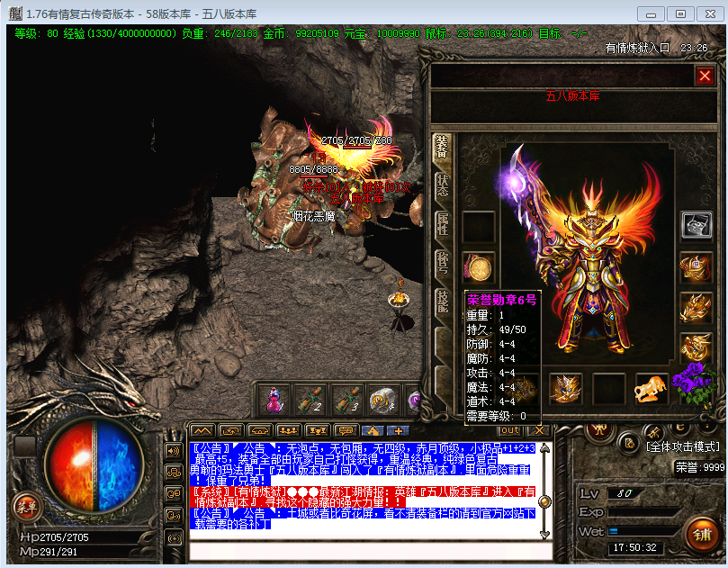The width and height of the screenshot is (728, 568).
Task: Use the scroll in hotbar slot 3
Action: click(x=347, y=400)
